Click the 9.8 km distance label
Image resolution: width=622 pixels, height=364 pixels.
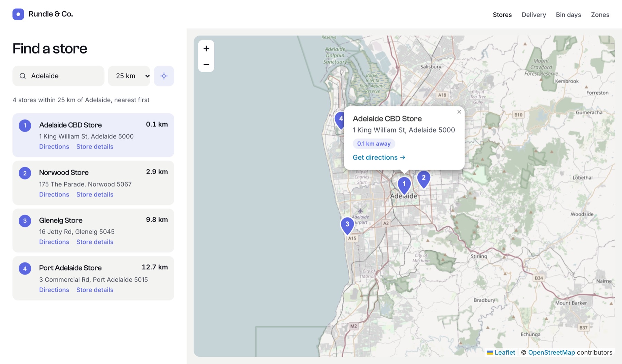[157, 219]
